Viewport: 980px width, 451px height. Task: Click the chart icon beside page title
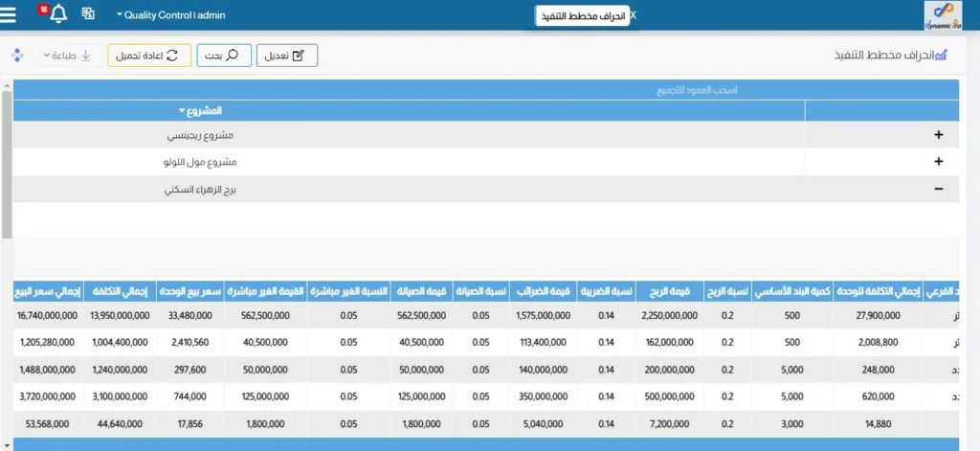click(941, 56)
